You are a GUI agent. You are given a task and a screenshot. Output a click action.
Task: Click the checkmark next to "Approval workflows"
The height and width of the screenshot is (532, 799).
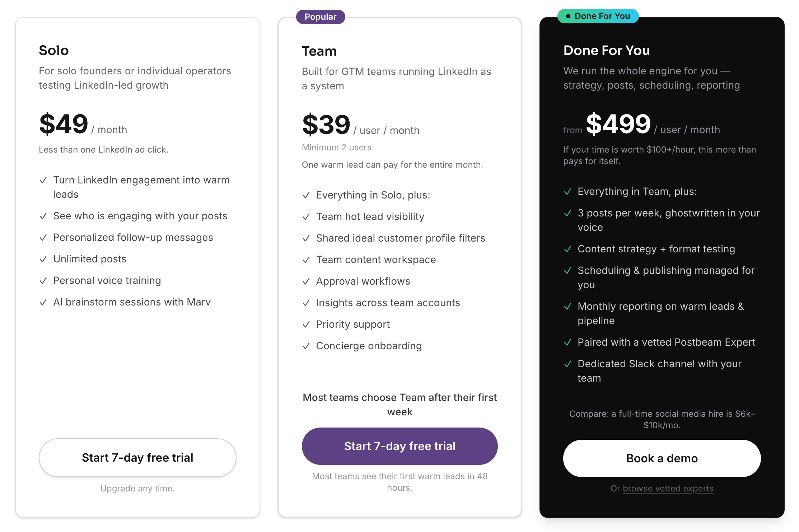coord(307,281)
